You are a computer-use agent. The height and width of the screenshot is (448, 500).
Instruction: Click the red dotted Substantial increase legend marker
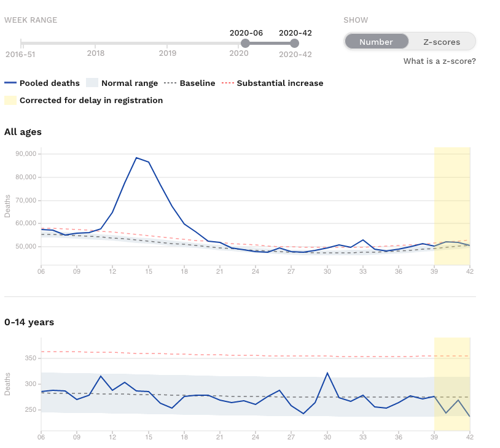pos(228,83)
